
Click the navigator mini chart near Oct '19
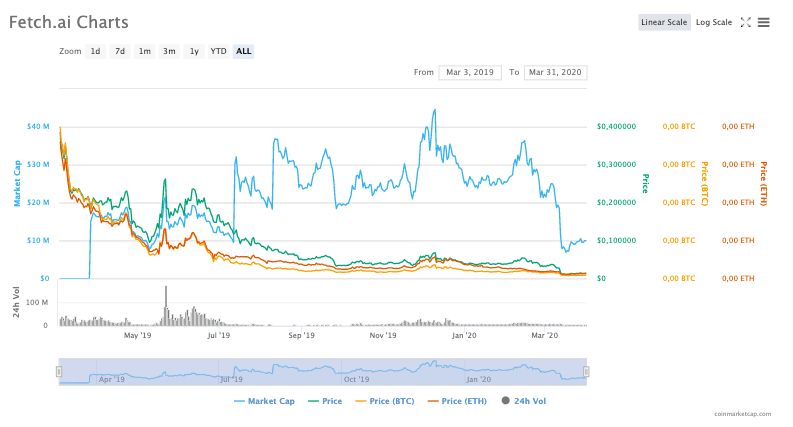356,379
